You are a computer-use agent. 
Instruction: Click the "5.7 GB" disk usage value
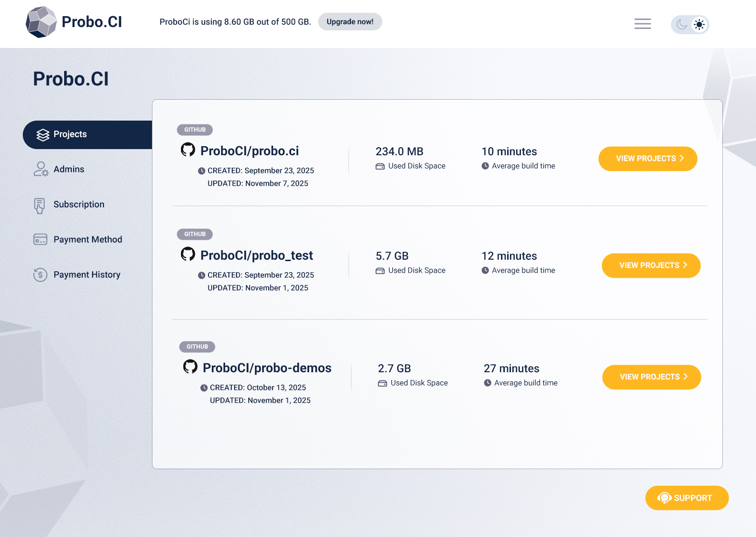point(392,256)
